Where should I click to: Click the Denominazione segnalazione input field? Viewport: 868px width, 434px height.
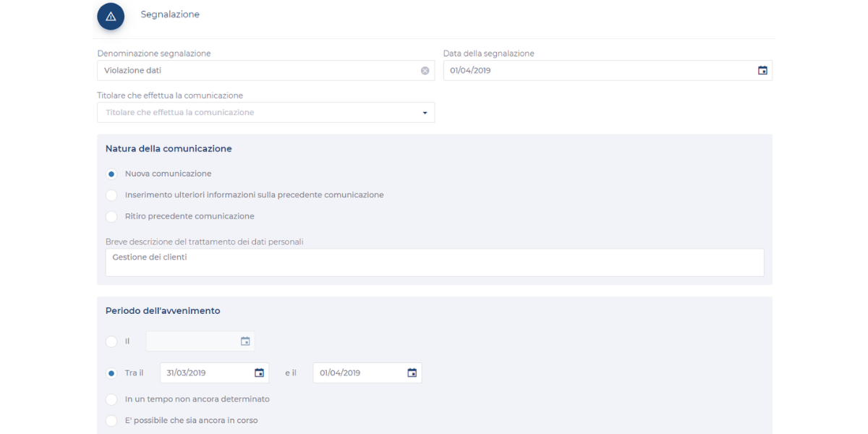tap(260, 71)
